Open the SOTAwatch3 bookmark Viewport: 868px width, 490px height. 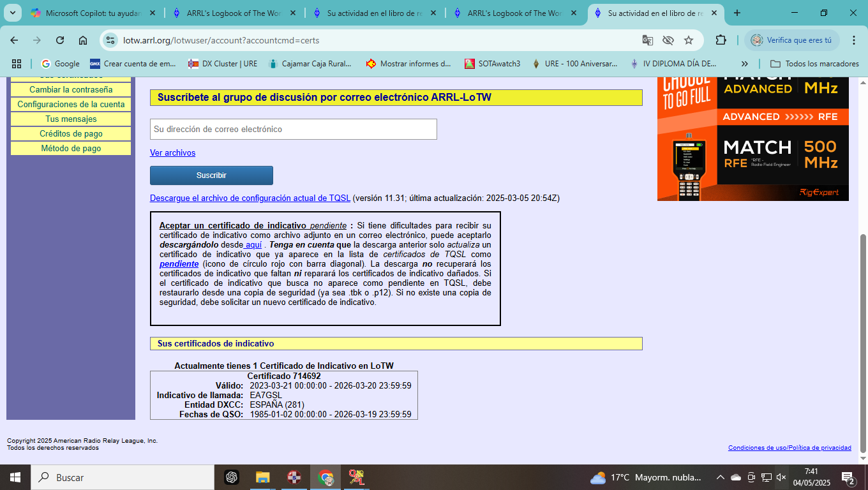(x=492, y=63)
